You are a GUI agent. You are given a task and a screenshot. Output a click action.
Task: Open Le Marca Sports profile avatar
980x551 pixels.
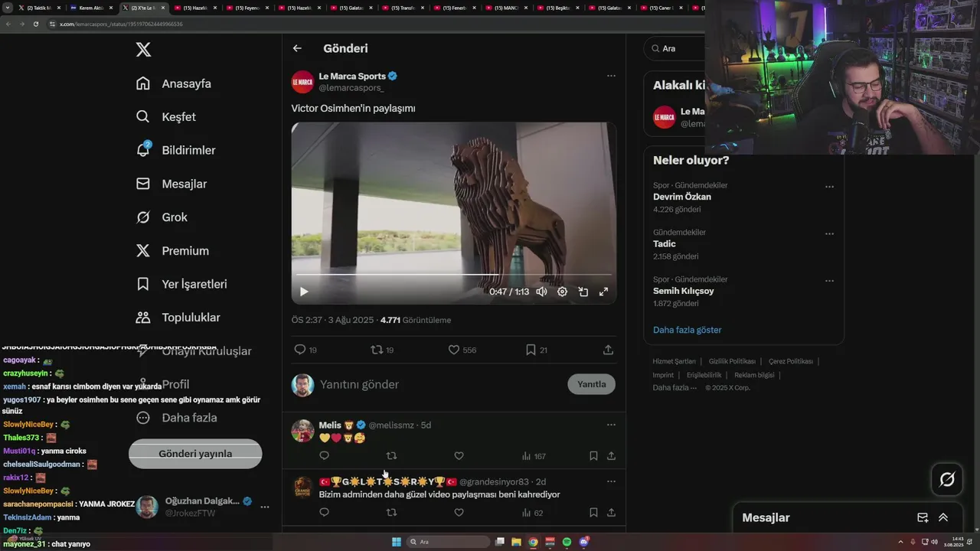[302, 82]
